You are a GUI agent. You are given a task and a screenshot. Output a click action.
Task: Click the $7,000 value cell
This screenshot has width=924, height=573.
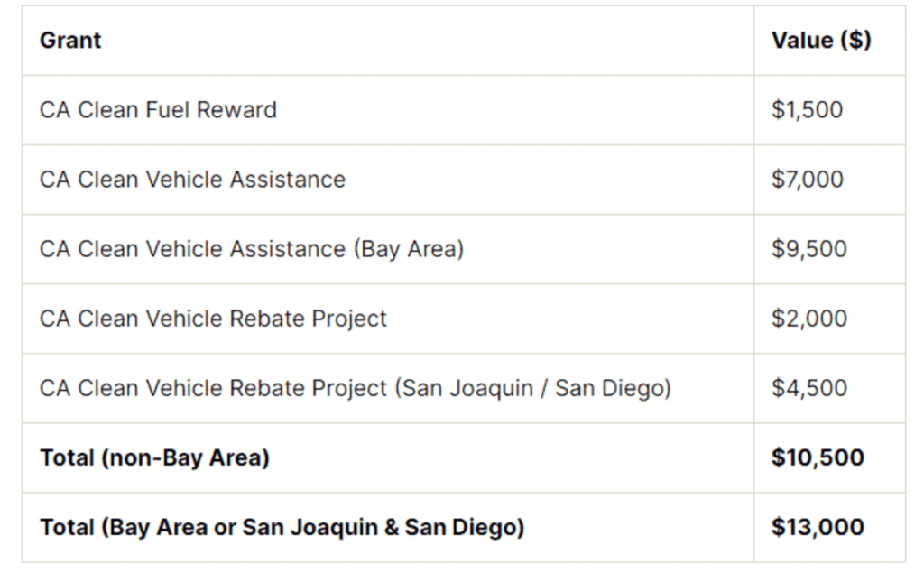[x=807, y=180]
